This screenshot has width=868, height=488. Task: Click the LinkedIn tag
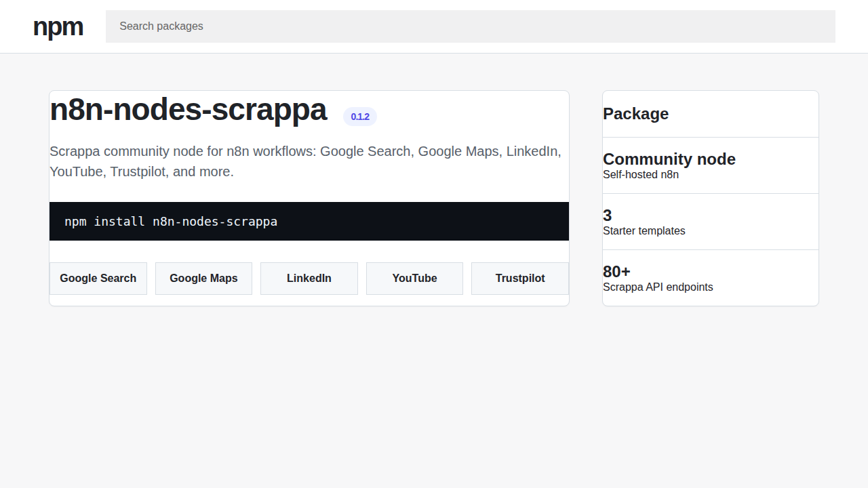(309, 278)
